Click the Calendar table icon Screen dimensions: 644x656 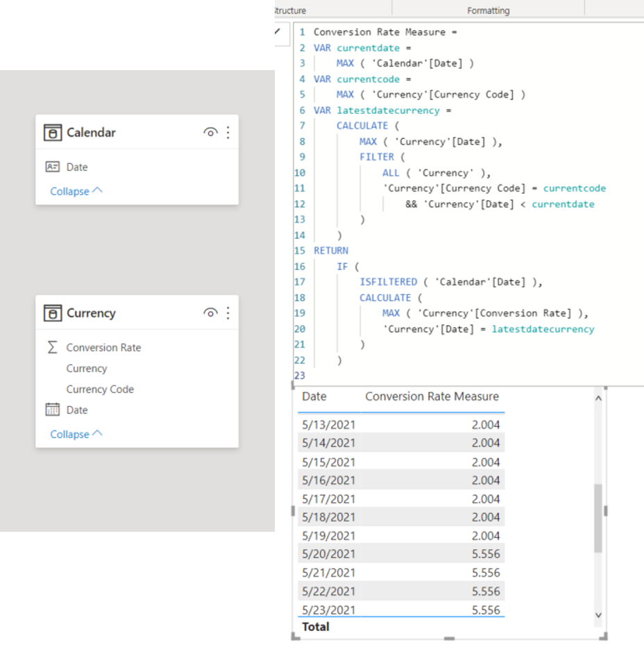pos(53,133)
